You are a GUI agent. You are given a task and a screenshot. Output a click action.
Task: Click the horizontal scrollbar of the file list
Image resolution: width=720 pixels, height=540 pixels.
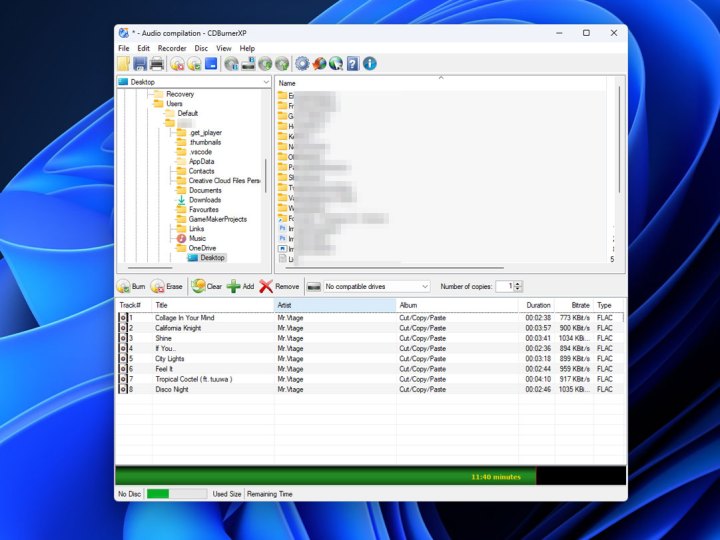coord(395,267)
